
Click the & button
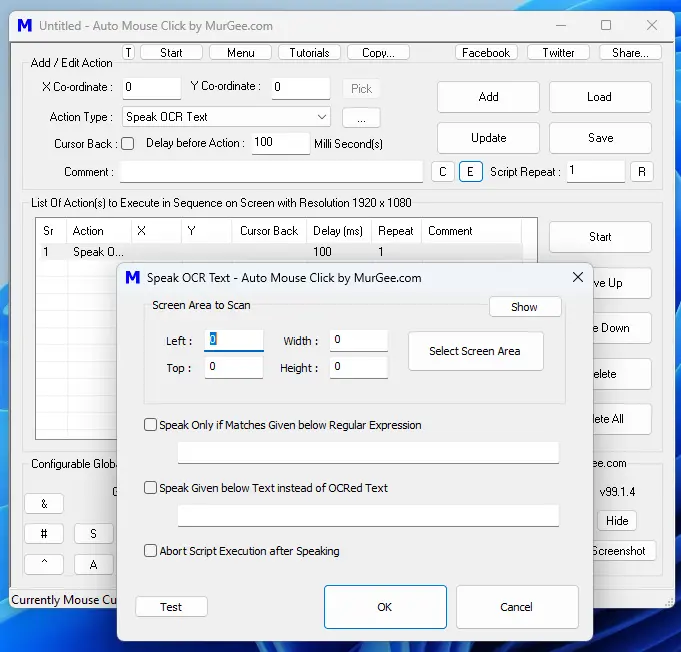pos(44,503)
